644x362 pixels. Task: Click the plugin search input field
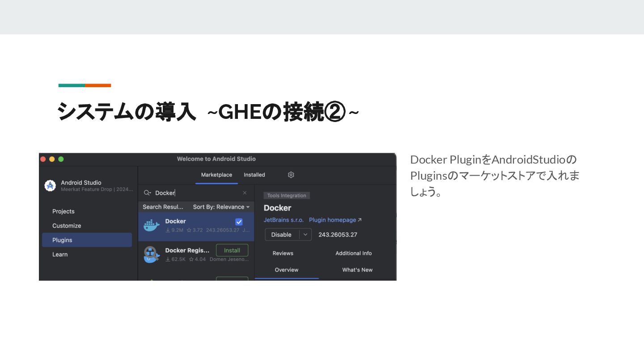(x=197, y=193)
